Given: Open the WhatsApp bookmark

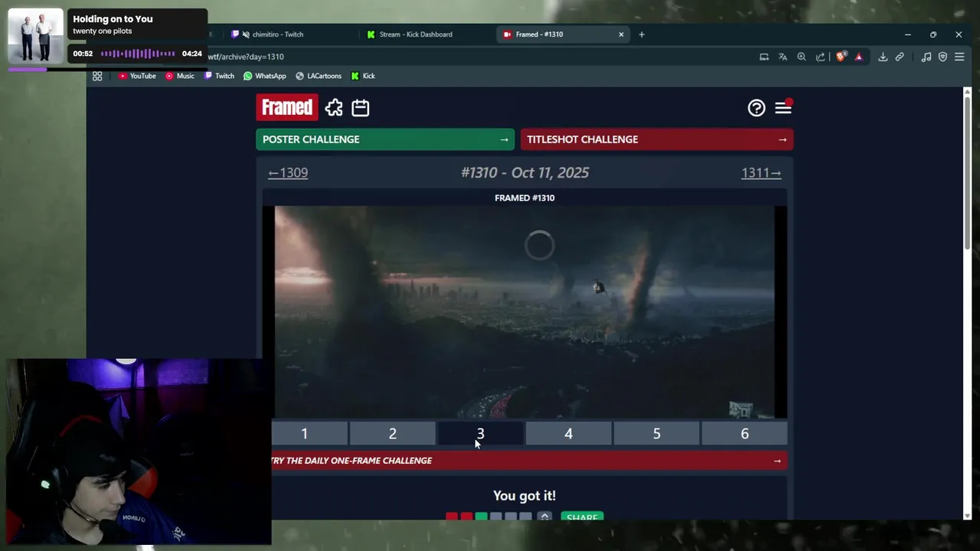Looking at the screenshot, I should (x=265, y=76).
